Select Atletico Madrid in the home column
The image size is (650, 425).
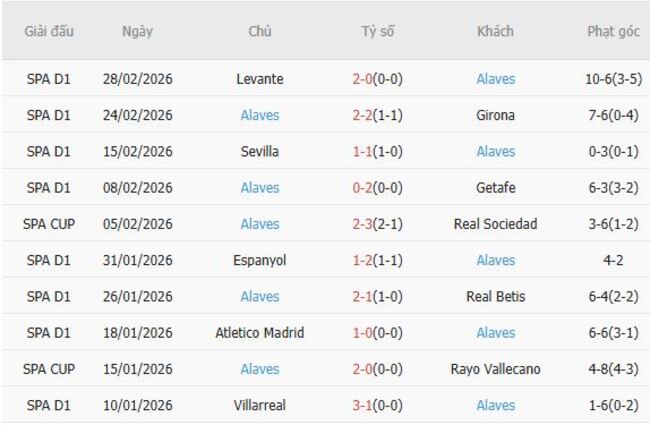pyautogui.click(x=260, y=333)
